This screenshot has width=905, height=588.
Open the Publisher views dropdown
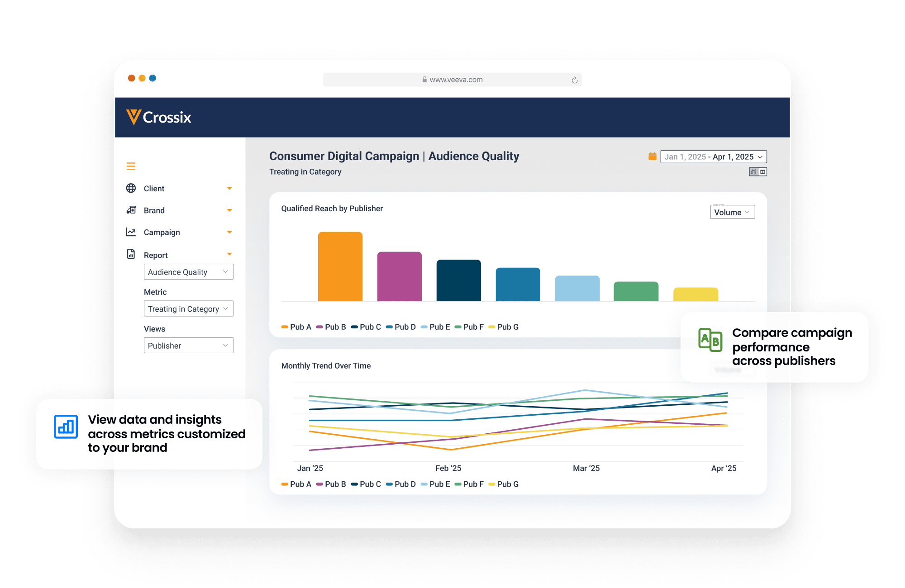click(x=188, y=346)
